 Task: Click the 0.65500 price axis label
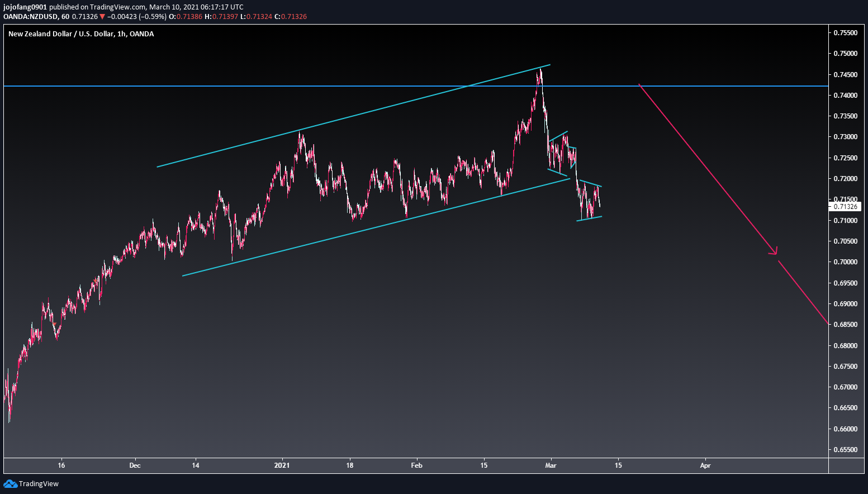tap(845, 450)
